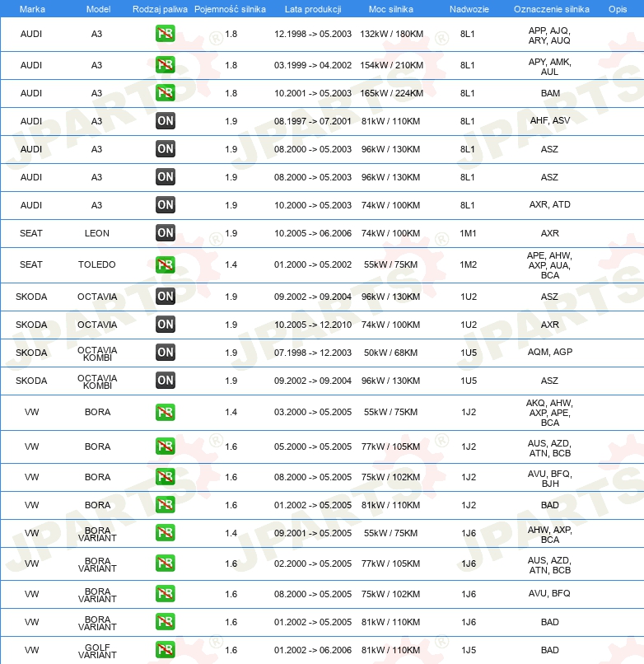This screenshot has height=664, width=644.
Task: Click petrol icon in Bora AVU, BFQ, BJH row
Action: [x=166, y=477]
